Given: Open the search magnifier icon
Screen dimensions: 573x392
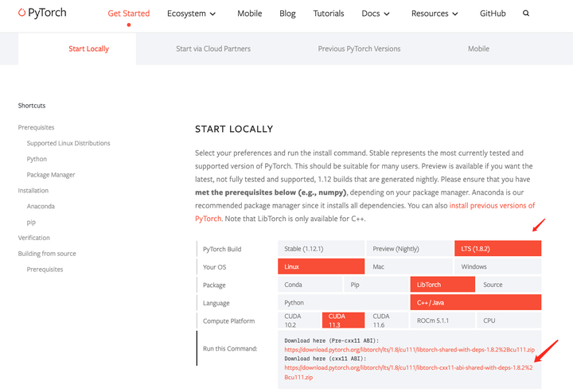Looking at the screenshot, I should click(526, 14).
